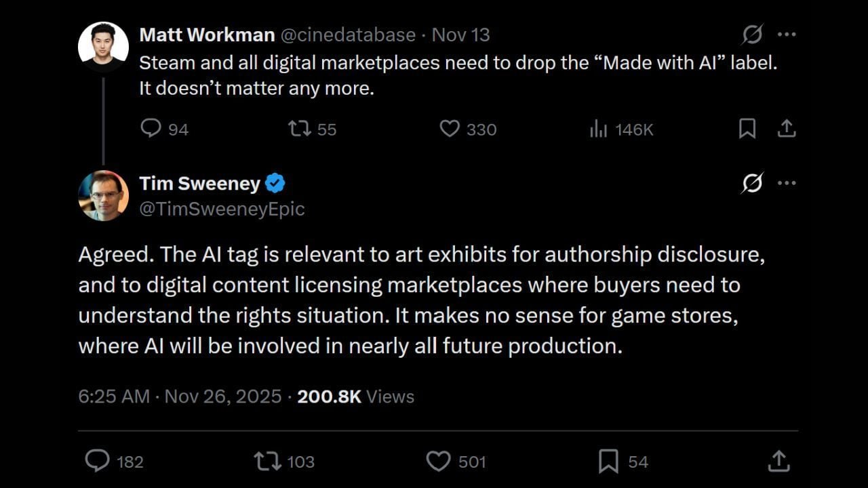The width and height of the screenshot is (868, 488).
Task: Bookmark Tim Sweeney's post
Action: pyautogui.click(x=608, y=461)
